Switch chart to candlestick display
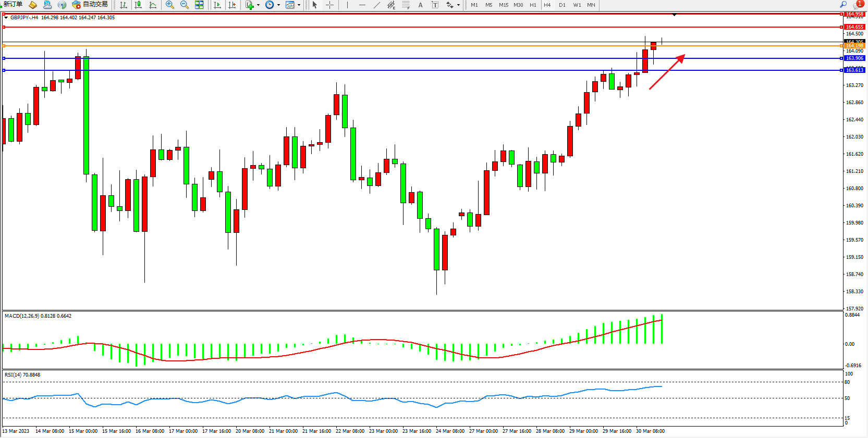 [138, 5]
